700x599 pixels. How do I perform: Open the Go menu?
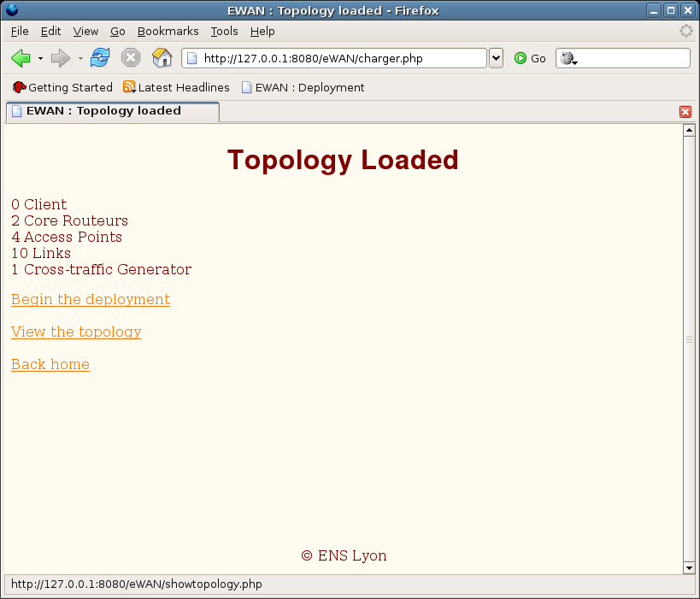click(118, 32)
